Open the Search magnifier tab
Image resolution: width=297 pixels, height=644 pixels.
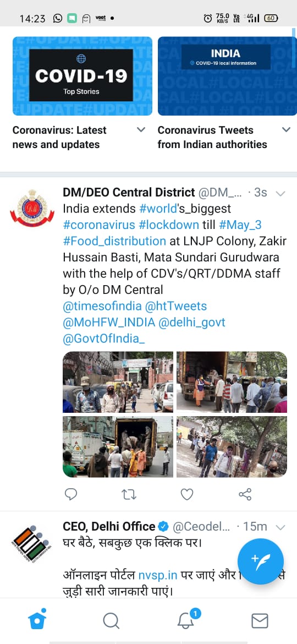pyautogui.click(x=111, y=620)
